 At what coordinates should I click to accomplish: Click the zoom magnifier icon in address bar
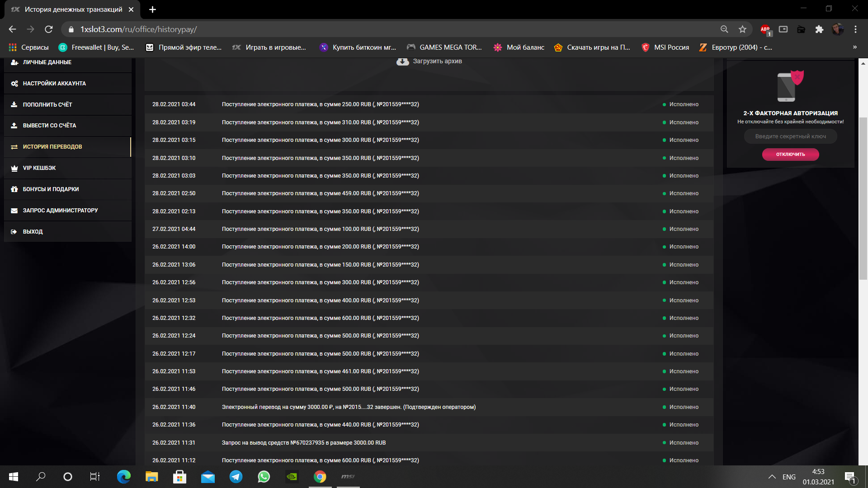click(x=724, y=29)
